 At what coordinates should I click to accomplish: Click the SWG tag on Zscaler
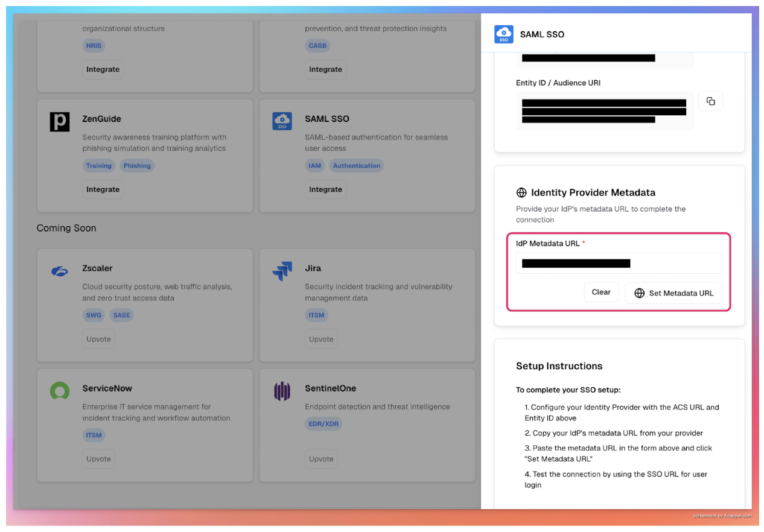[x=94, y=315]
